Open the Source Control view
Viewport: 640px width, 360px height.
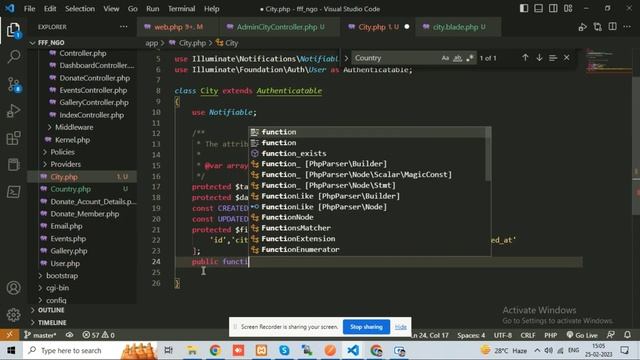click(x=13, y=84)
